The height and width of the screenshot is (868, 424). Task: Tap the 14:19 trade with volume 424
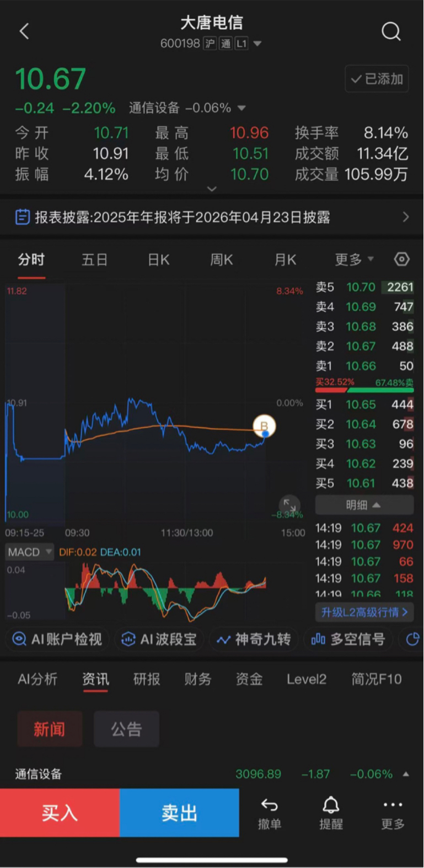pos(364,528)
